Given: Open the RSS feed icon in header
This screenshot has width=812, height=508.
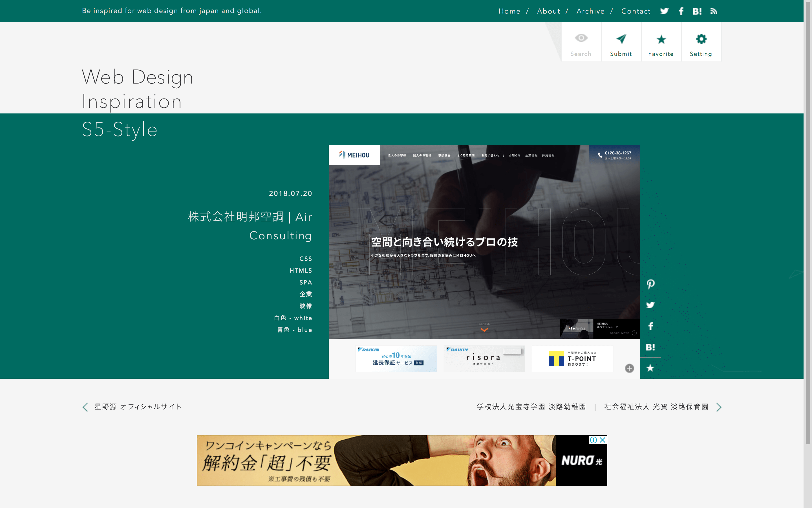Looking at the screenshot, I should pos(714,11).
